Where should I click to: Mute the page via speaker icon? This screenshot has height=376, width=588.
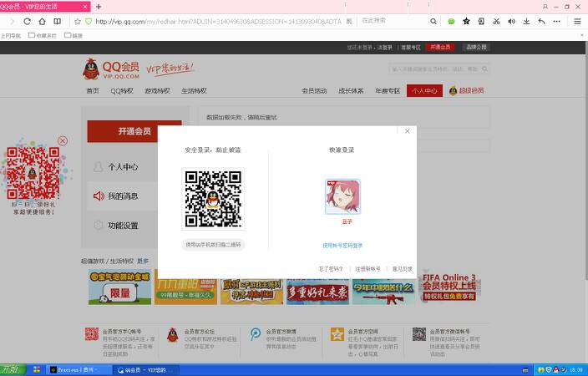pos(511,22)
